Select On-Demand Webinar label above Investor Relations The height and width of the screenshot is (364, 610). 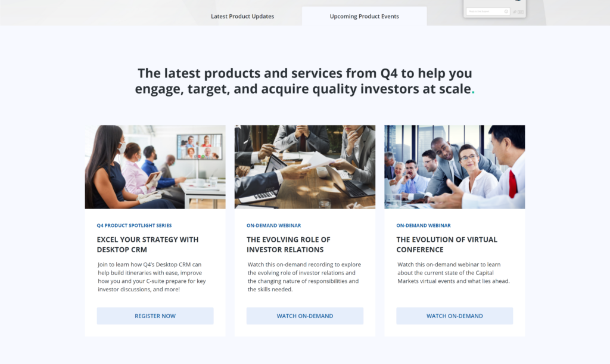point(274,225)
